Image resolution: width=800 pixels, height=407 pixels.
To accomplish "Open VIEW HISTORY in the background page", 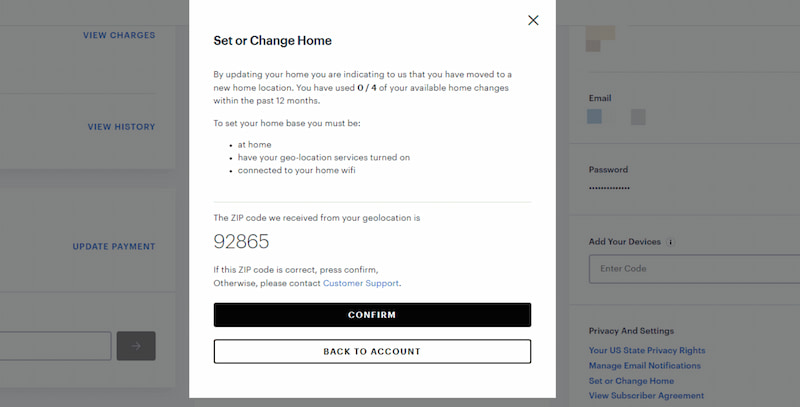I will tap(121, 127).
